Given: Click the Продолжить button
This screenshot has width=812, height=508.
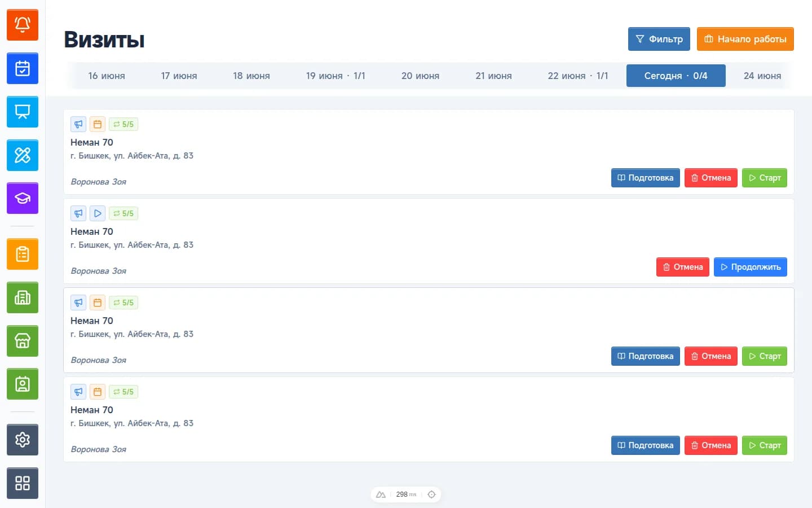Looking at the screenshot, I should 751,267.
